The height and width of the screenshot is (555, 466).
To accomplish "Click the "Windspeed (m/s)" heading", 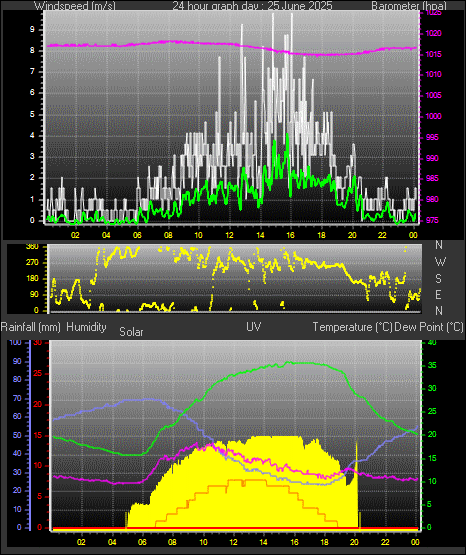I will [x=75, y=6].
